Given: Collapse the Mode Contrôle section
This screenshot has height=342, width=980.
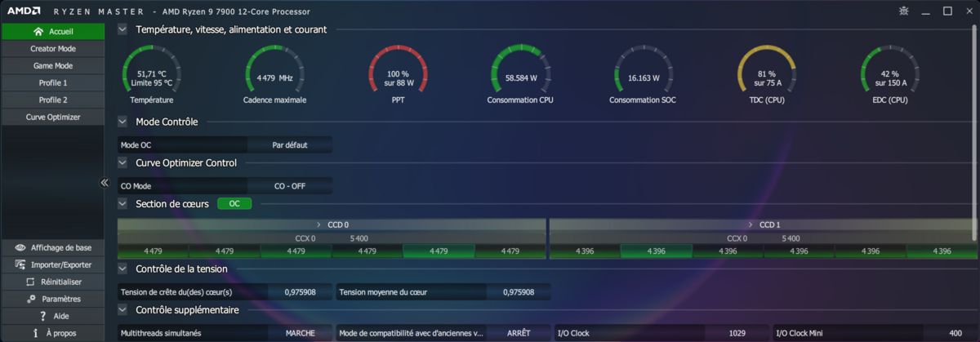Looking at the screenshot, I should point(122,122).
